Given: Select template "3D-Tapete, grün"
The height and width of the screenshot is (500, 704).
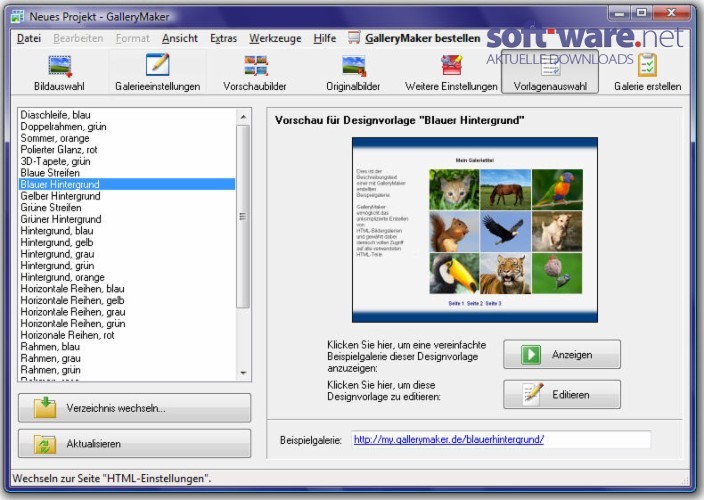Looking at the screenshot, I should (127, 161).
